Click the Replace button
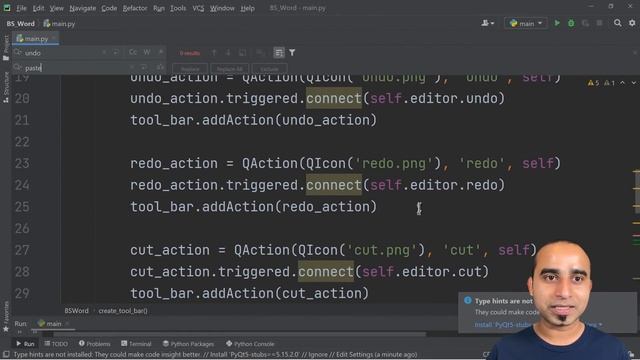The image size is (640, 360). coord(190,69)
